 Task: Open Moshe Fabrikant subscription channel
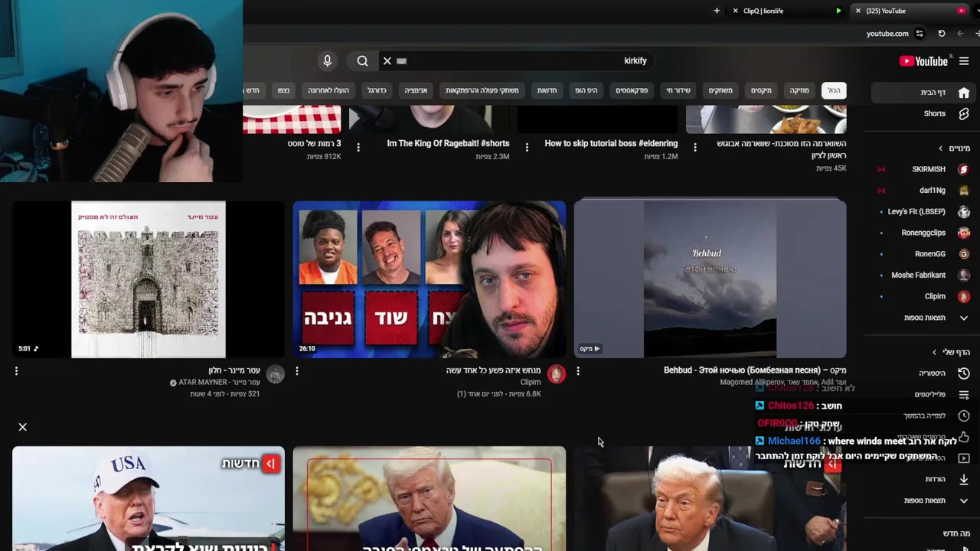click(x=925, y=275)
